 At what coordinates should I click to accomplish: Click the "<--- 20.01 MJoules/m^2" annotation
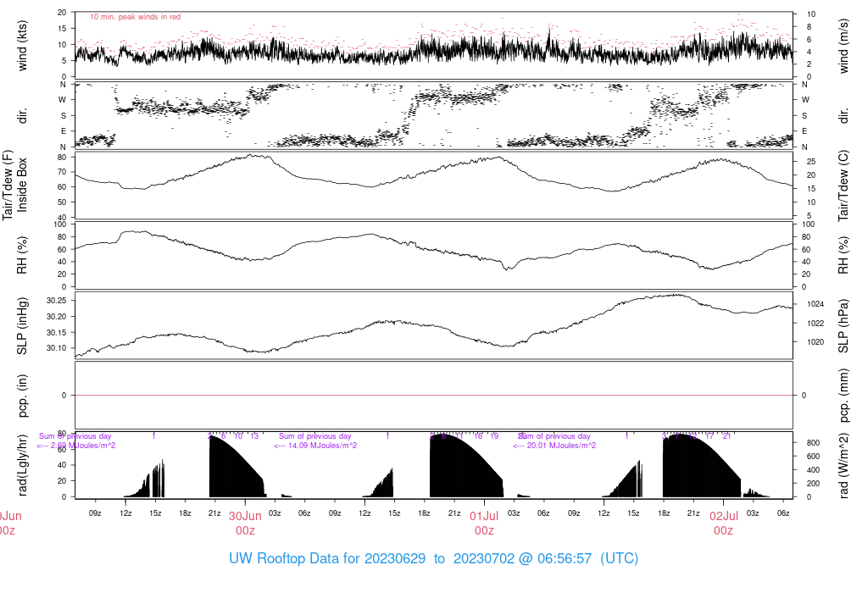pyautogui.click(x=554, y=446)
